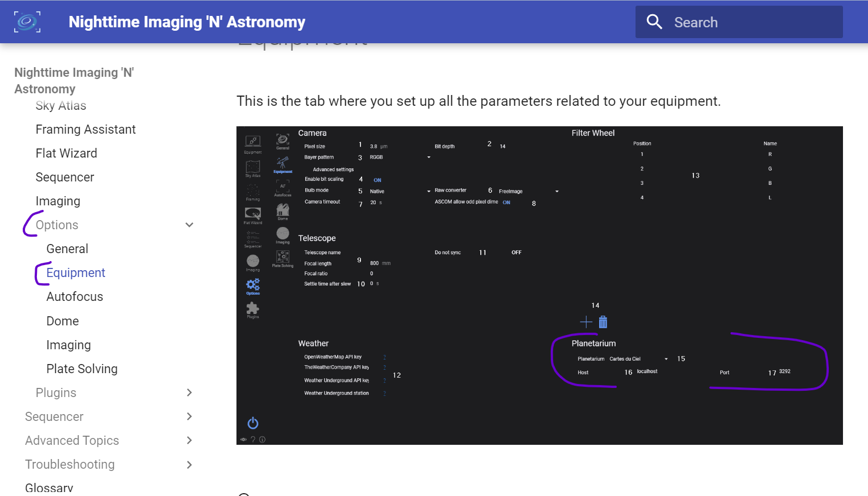Click the add filter plus icon
Viewport: 868px width, 496px height.
click(586, 323)
